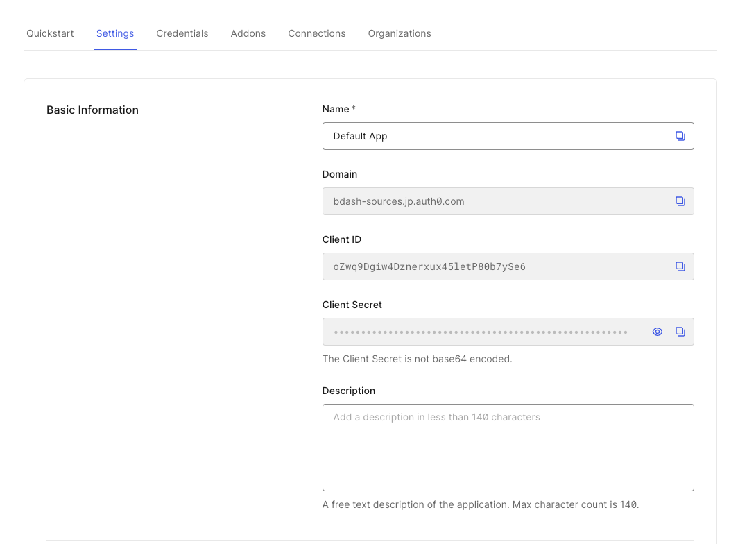Click the description character limit note
The height and width of the screenshot is (544, 756).
coord(480,504)
